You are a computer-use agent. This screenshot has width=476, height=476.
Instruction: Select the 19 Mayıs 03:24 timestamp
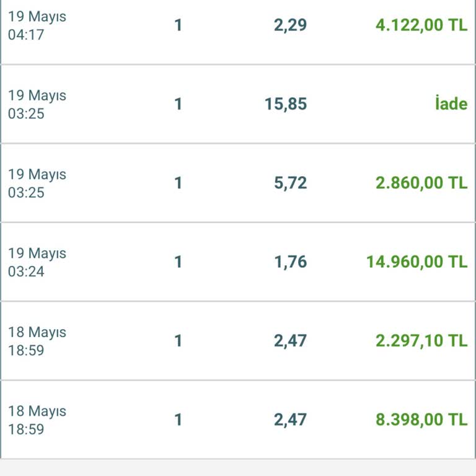(37, 262)
